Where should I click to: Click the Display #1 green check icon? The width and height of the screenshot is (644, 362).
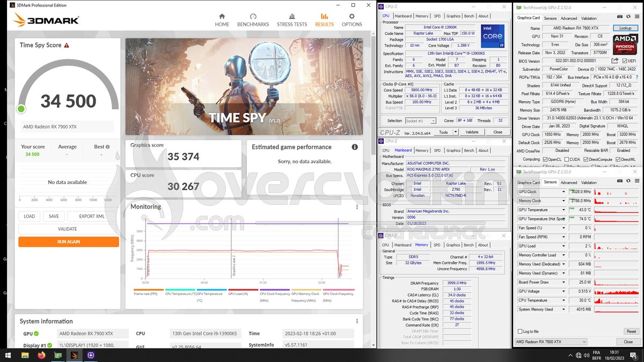pyautogui.click(x=50, y=345)
